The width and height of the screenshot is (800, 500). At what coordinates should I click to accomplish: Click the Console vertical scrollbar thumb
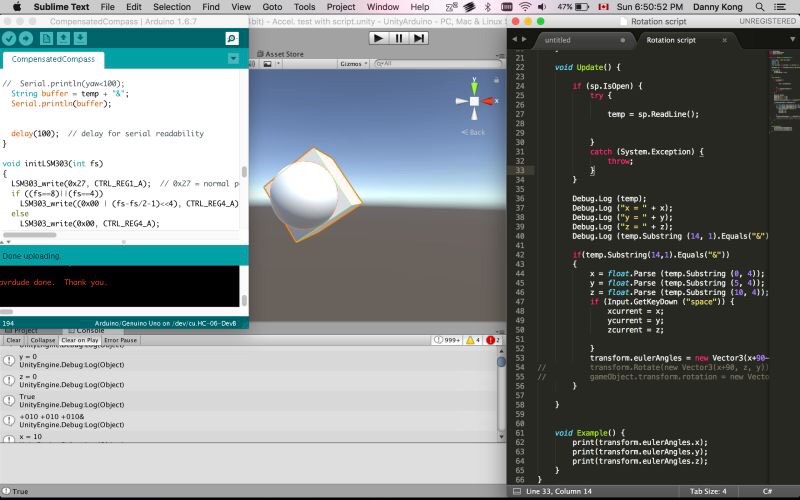click(501, 362)
